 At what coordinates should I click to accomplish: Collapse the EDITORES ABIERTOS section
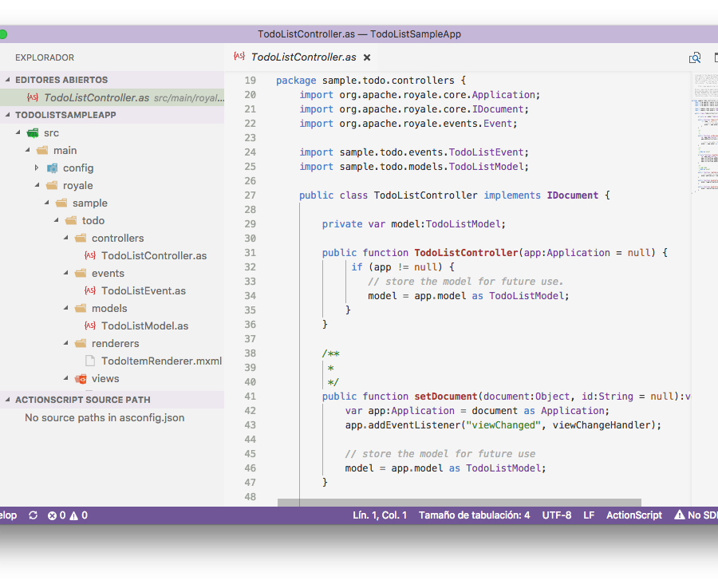click(x=61, y=80)
